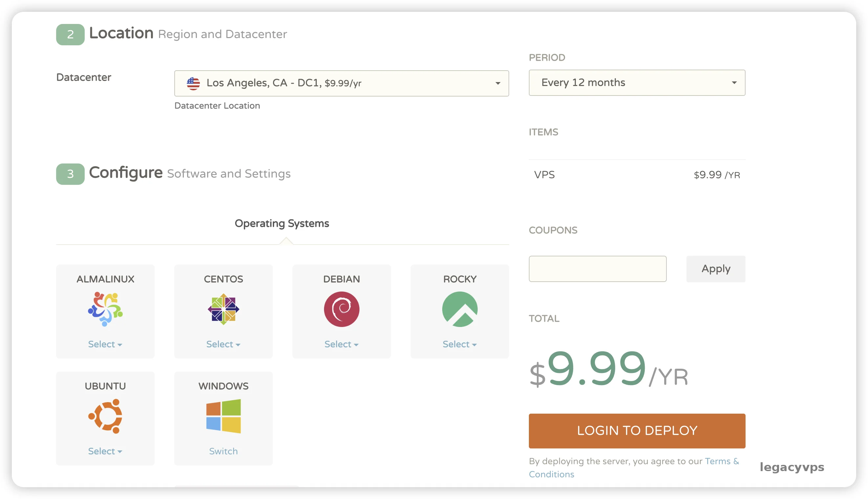Click the Debian swirl logo
The image size is (868, 499).
[341, 309]
